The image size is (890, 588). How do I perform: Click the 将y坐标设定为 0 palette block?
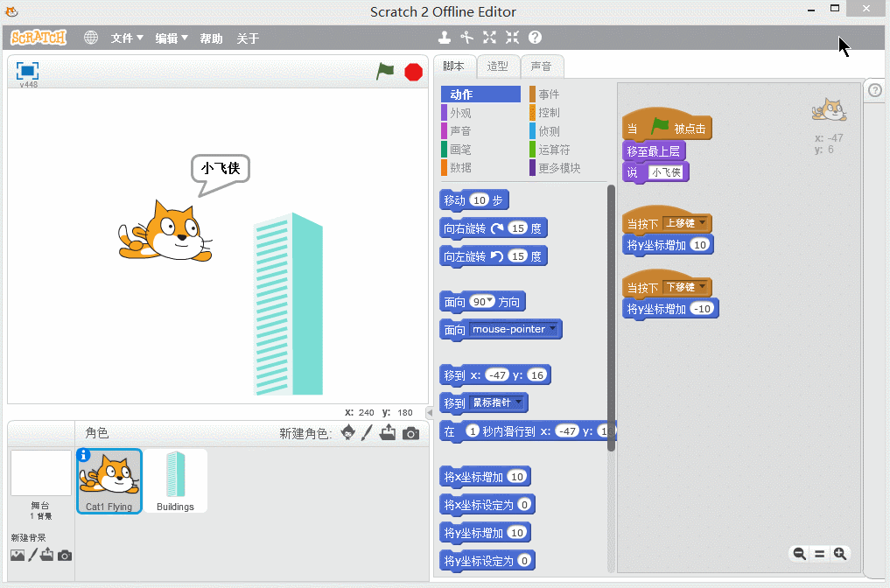(487, 561)
